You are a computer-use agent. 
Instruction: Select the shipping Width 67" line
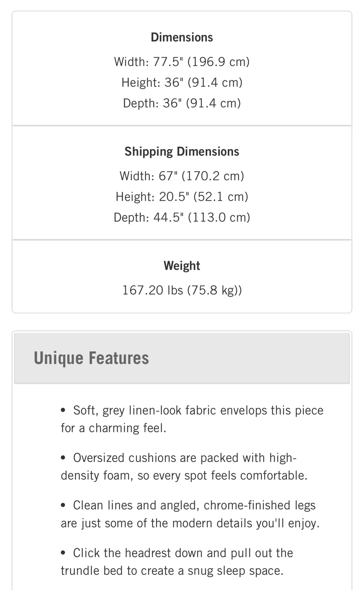coord(182,176)
